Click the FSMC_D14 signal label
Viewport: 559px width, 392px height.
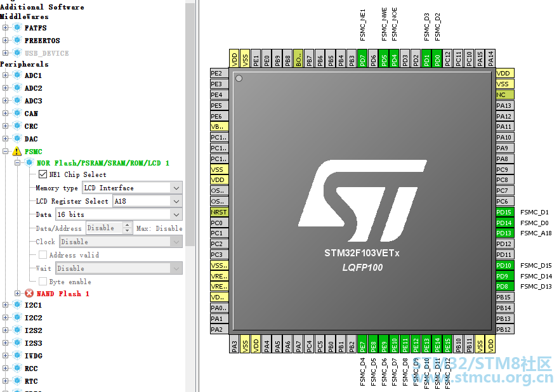(536, 276)
